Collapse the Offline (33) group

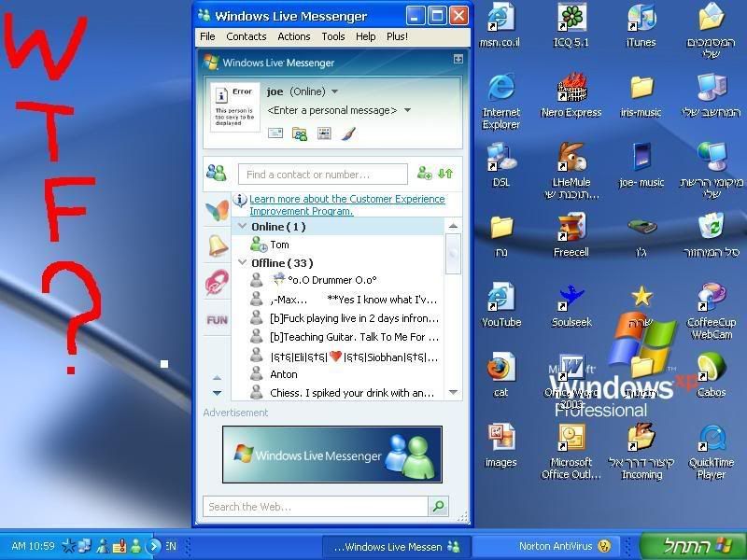tap(243, 262)
